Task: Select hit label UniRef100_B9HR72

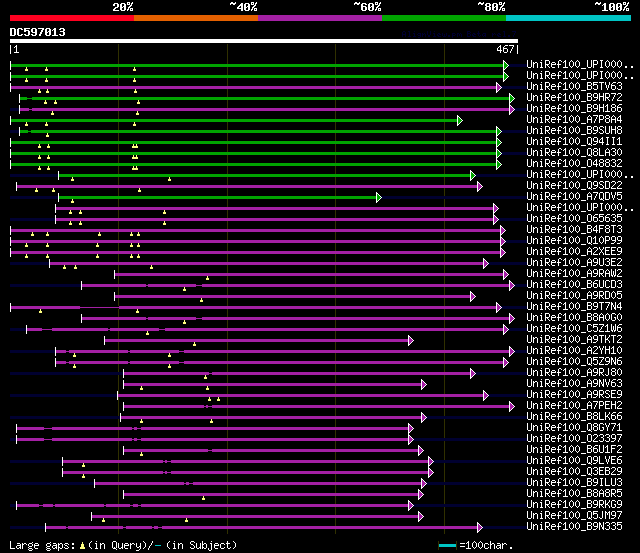Action: coord(574,98)
